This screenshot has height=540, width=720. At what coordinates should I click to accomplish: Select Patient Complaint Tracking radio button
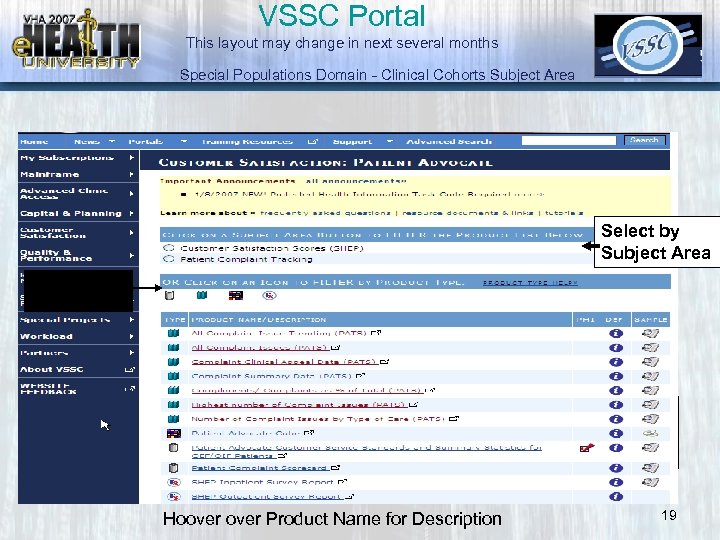click(x=169, y=259)
